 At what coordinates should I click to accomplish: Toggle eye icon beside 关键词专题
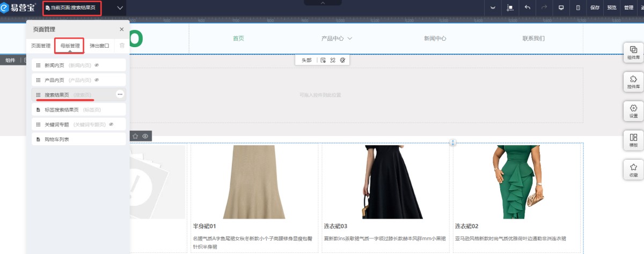pyautogui.click(x=111, y=124)
